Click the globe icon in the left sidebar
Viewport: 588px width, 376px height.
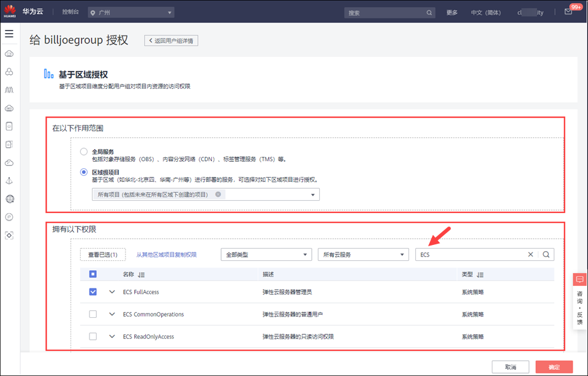[9, 199]
